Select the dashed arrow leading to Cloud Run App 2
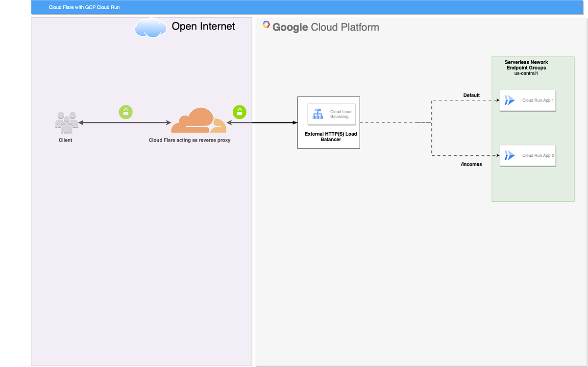Viewport: 588px width, 367px height. click(x=465, y=155)
